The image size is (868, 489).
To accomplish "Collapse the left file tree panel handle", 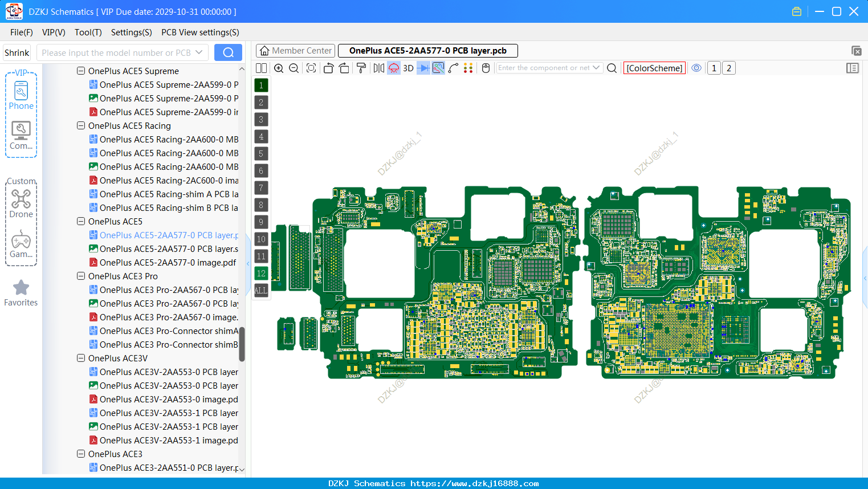I will 248,263.
